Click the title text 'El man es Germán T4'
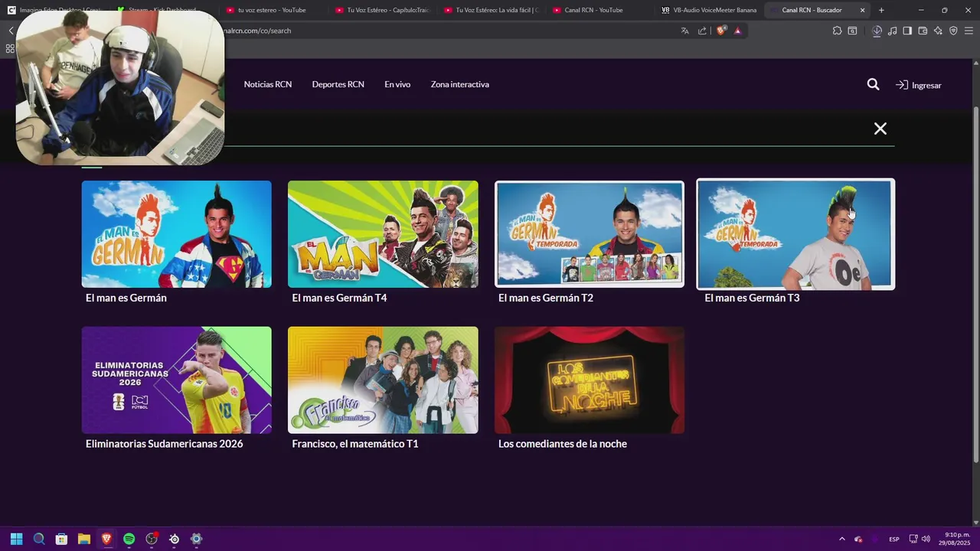The image size is (980, 551). (x=339, y=298)
